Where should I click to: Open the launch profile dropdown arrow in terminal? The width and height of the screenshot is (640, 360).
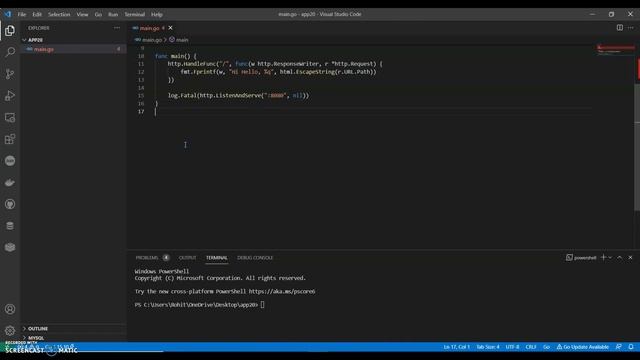point(610,258)
